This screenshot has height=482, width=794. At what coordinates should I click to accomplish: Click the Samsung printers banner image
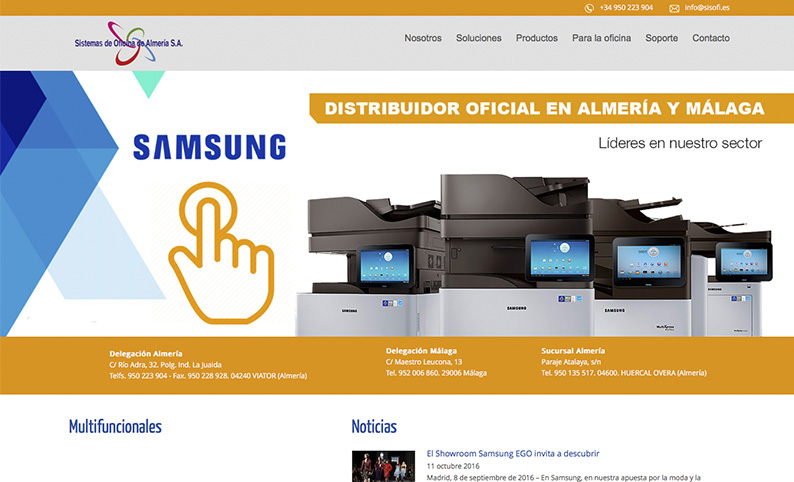[534, 256]
